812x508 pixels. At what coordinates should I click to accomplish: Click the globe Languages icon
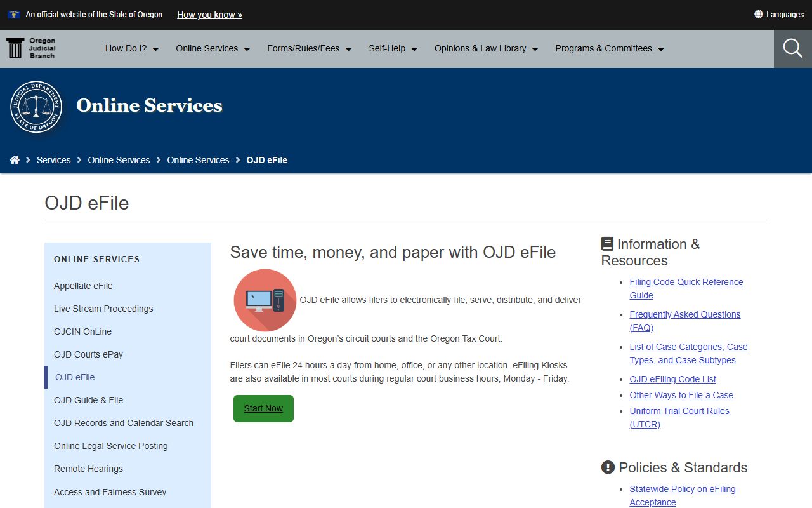758,14
